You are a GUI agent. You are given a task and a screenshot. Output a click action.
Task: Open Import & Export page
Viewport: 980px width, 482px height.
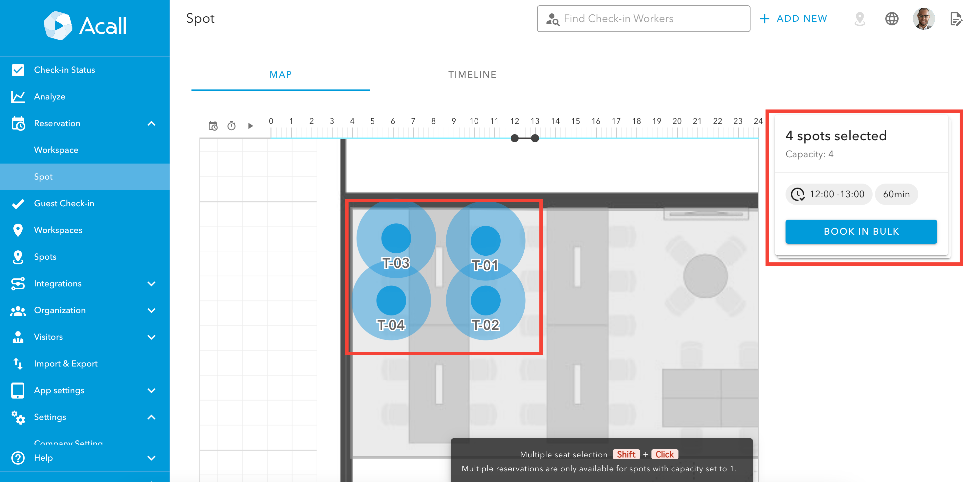click(85, 364)
